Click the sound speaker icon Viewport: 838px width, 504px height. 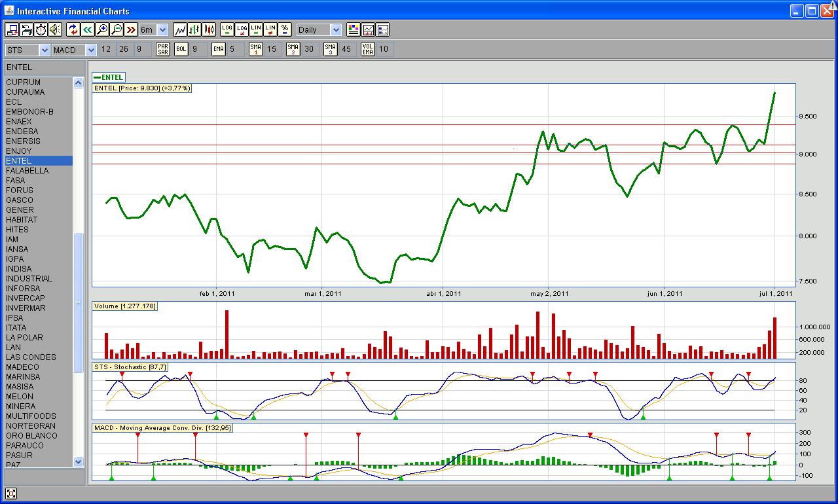[x=54, y=29]
